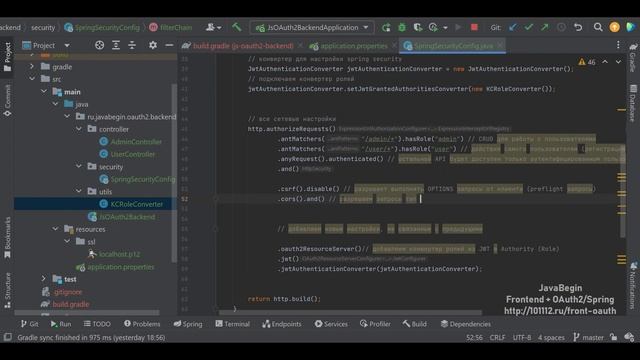640x360 pixels.
Task: Click the CRLF line separator setting
Action: pyautogui.click(x=497, y=337)
